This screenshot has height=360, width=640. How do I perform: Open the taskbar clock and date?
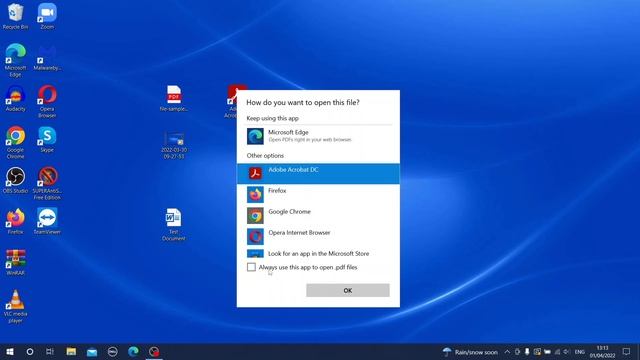click(x=602, y=352)
